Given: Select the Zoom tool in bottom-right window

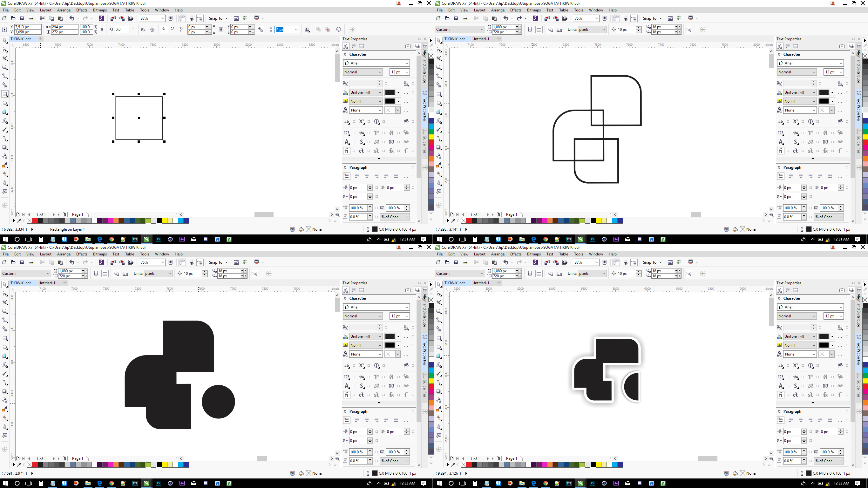Looking at the screenshot, I should 439,311.
